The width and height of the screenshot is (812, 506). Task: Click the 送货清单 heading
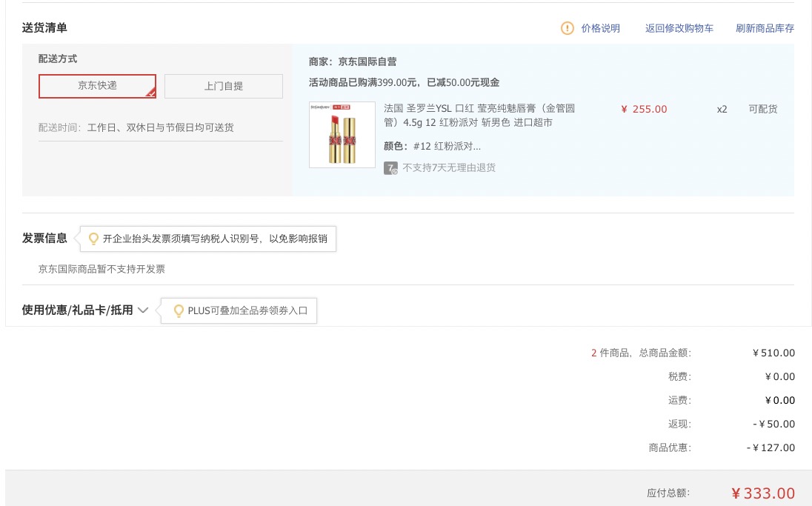pos(44,28)
